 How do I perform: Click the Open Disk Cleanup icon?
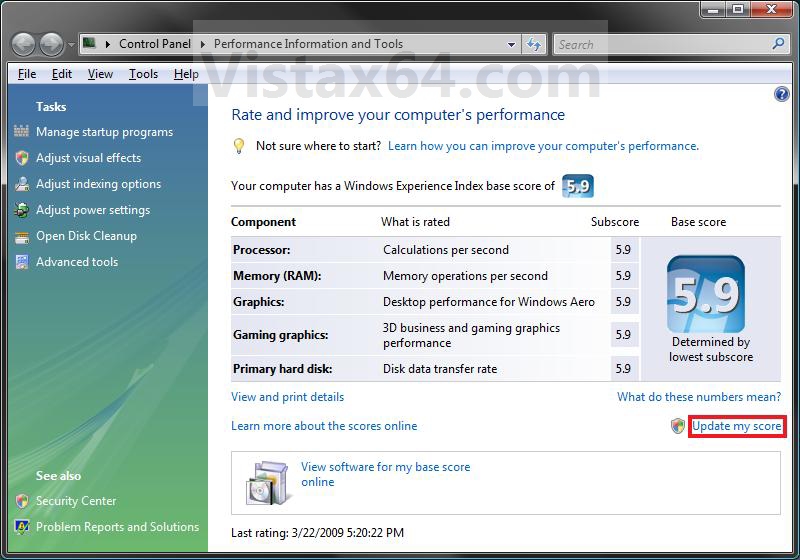(x=22, y=237)
